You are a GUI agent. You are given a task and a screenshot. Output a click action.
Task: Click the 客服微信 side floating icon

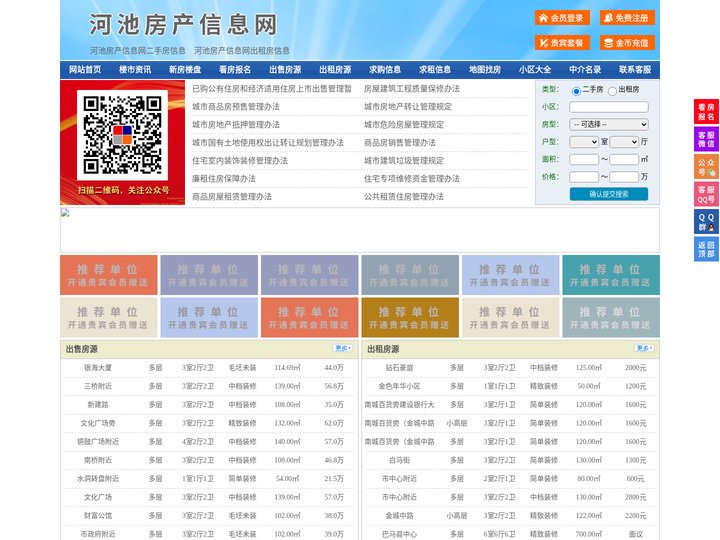706,139
